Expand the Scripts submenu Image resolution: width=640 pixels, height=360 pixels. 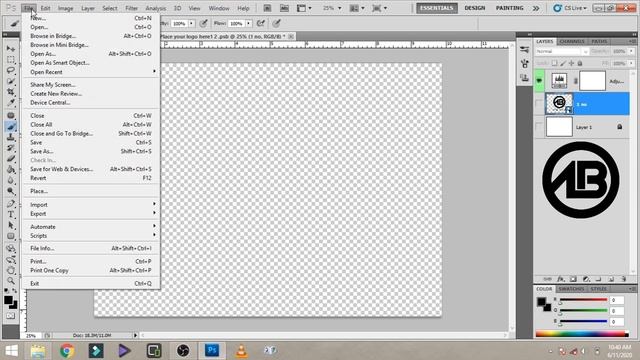[x=91, y=236]
